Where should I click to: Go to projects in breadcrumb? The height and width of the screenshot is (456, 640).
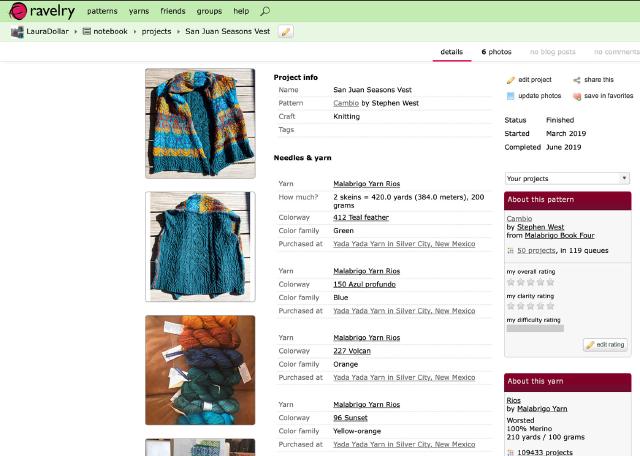(156, 31)
